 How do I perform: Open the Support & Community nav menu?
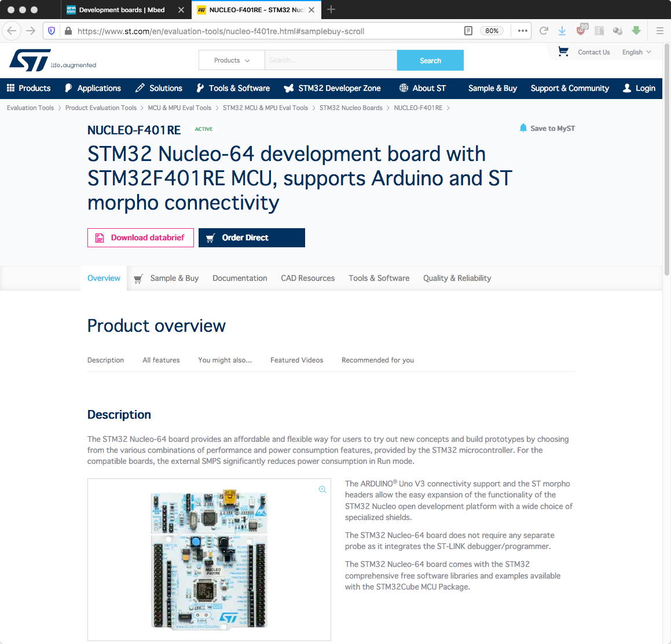coord(570,88)
